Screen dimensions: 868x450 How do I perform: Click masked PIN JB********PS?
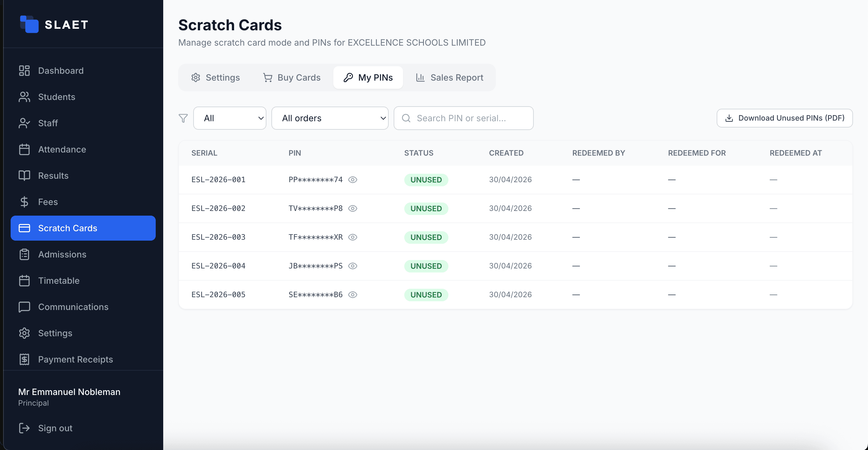tap(315, 266)
